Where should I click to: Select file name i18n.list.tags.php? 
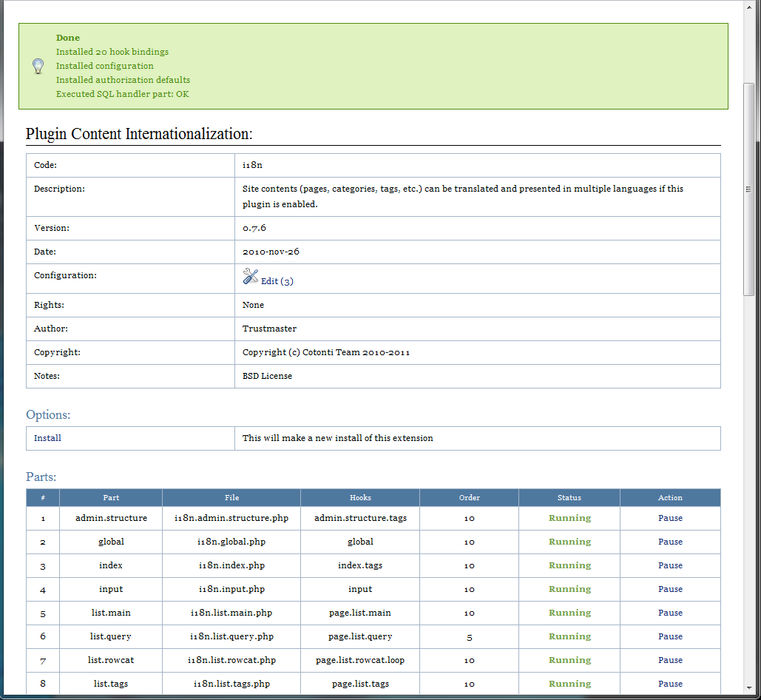[231, 684]
